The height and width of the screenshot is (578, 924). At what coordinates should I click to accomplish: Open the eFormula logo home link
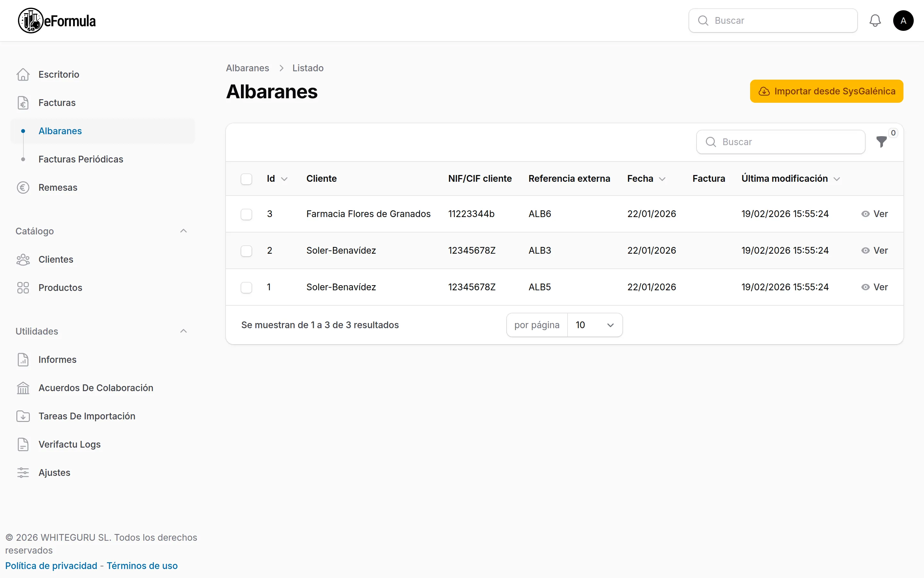(x=57, y=21)
